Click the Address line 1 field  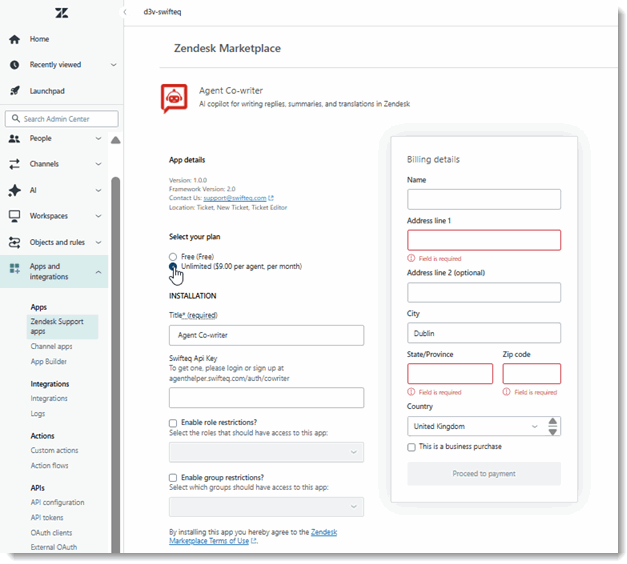tap(484, 240)
